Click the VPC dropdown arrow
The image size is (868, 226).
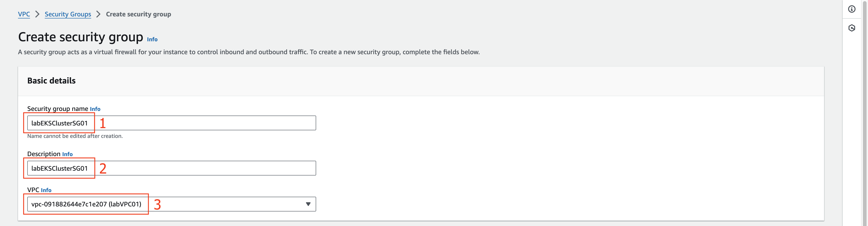(308, 204)
